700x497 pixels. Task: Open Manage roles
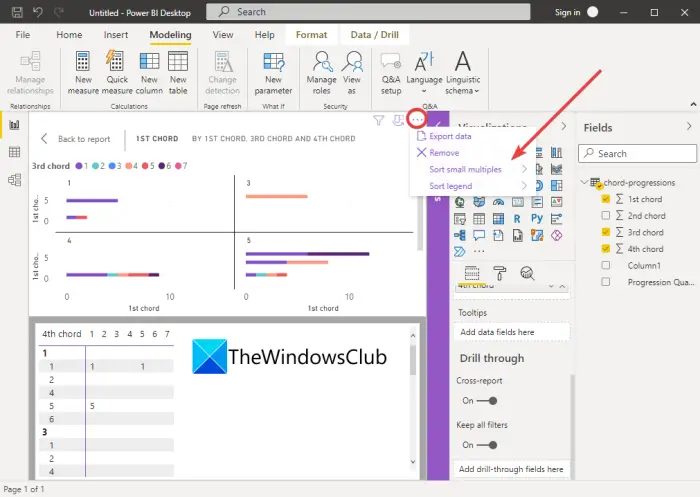[x=321, y=73]
